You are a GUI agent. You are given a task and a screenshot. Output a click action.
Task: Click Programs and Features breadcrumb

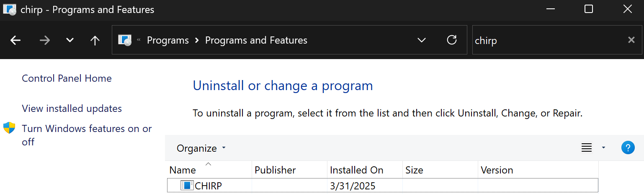point(256,40)
